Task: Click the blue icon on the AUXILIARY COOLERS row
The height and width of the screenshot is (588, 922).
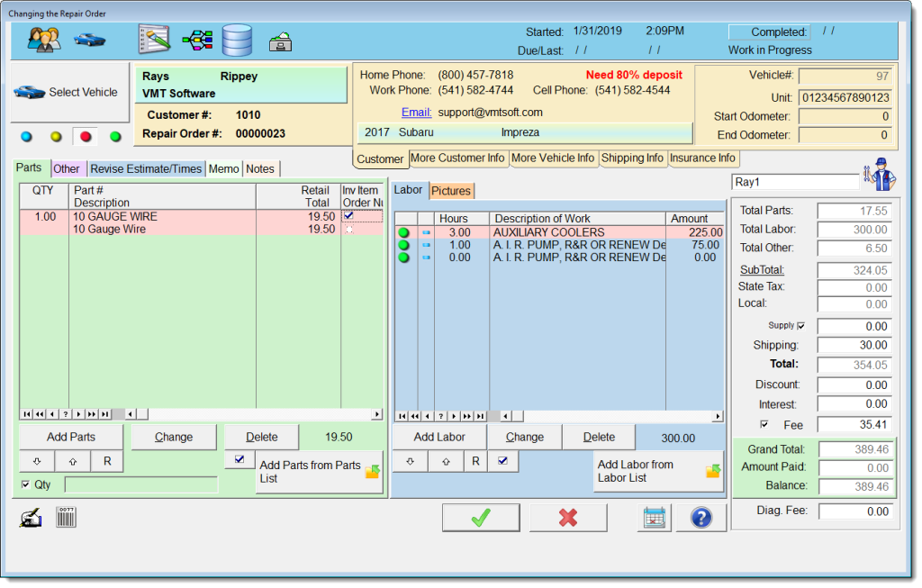Action: tap(426, 233)
